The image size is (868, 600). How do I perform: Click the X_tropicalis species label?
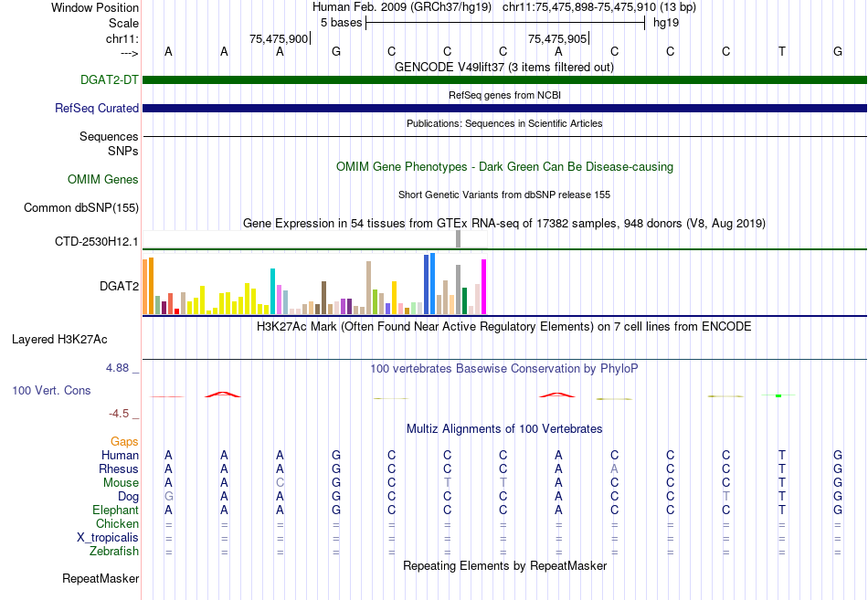[108, 538]
